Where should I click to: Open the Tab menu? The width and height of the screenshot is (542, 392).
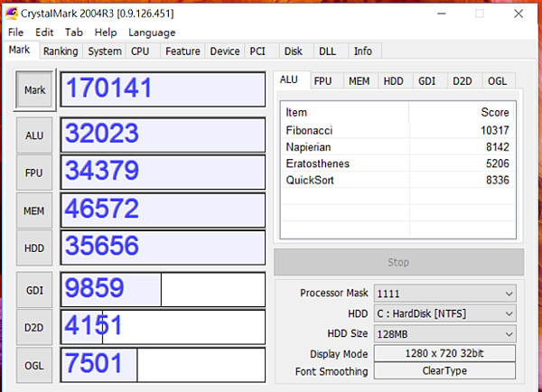[x=74, y=33]
